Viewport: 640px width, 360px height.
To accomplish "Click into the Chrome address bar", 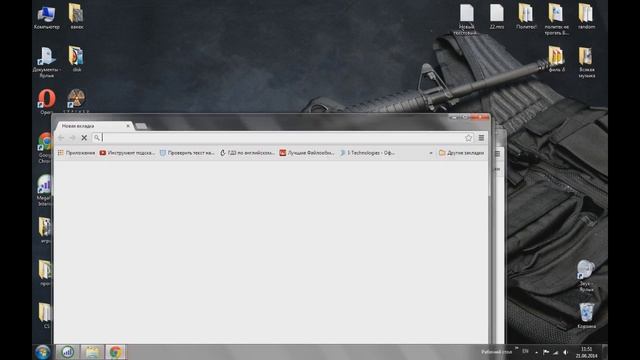I will 282,138.
